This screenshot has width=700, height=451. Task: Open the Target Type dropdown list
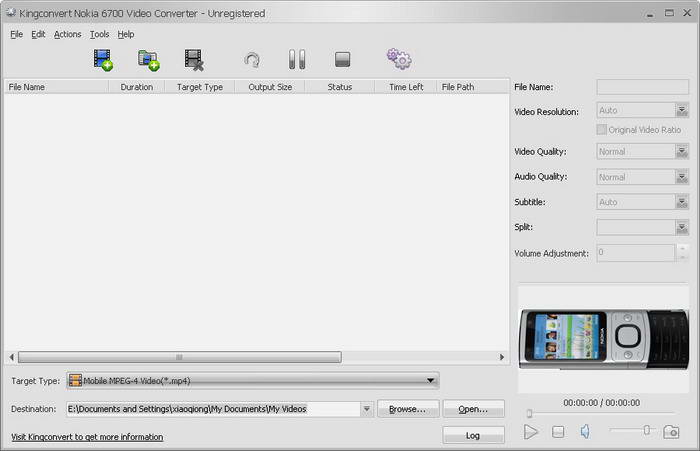click(430, 380)
